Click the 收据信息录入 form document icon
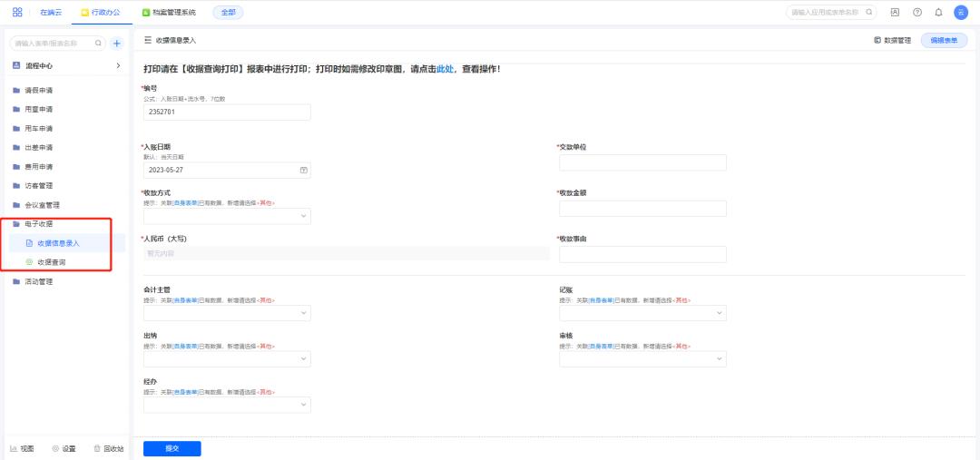 coord(29,243)
